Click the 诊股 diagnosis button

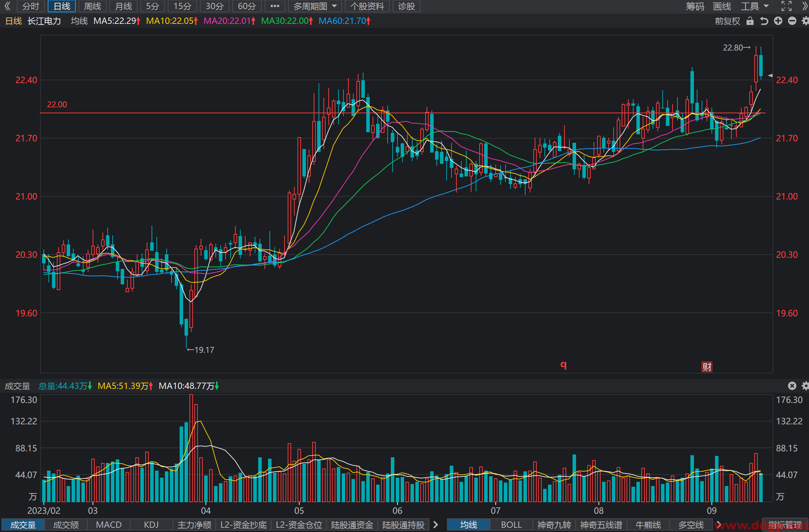(406, 6)
